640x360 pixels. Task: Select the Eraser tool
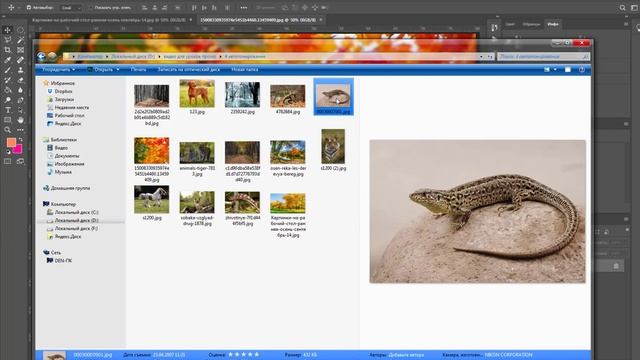coord(20,80)
